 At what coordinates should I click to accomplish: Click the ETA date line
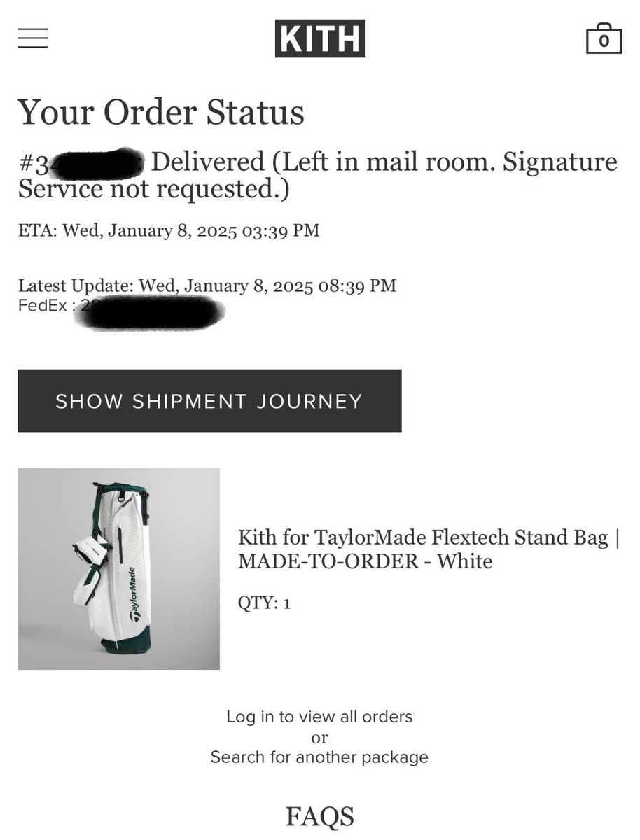(169, 230)
